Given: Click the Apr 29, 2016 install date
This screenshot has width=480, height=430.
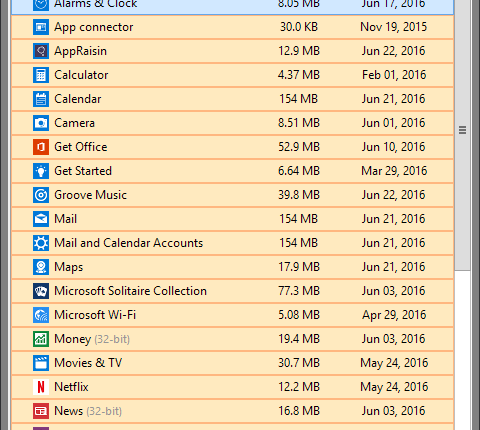Looking at the screenshot, I should click(394, 315).
